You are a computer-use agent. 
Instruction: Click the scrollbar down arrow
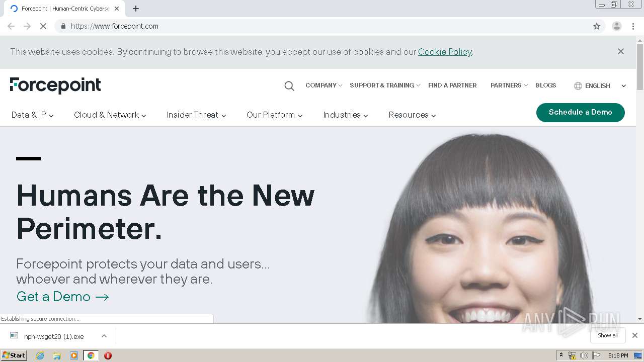[x=640, y=319]
